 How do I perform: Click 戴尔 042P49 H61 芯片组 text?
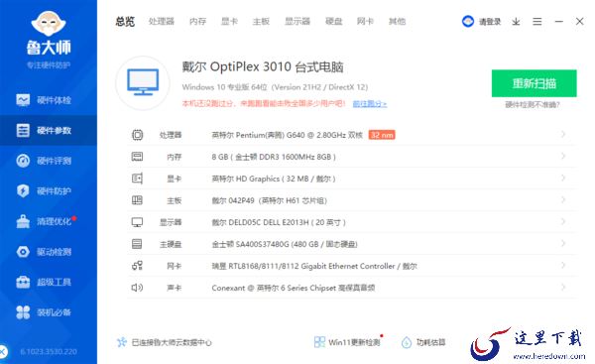tap(270, 200)
